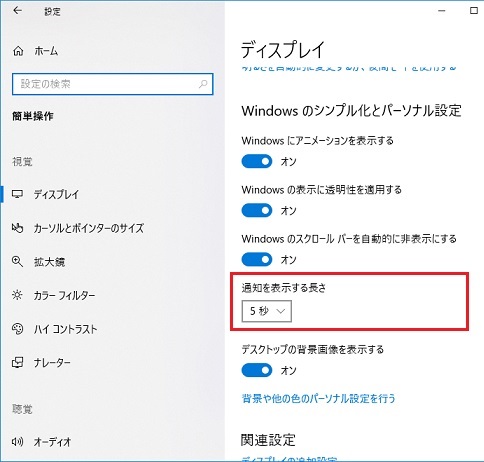Click the Windows のシンプル化とパーソナル設定 heading

[351, 110]
